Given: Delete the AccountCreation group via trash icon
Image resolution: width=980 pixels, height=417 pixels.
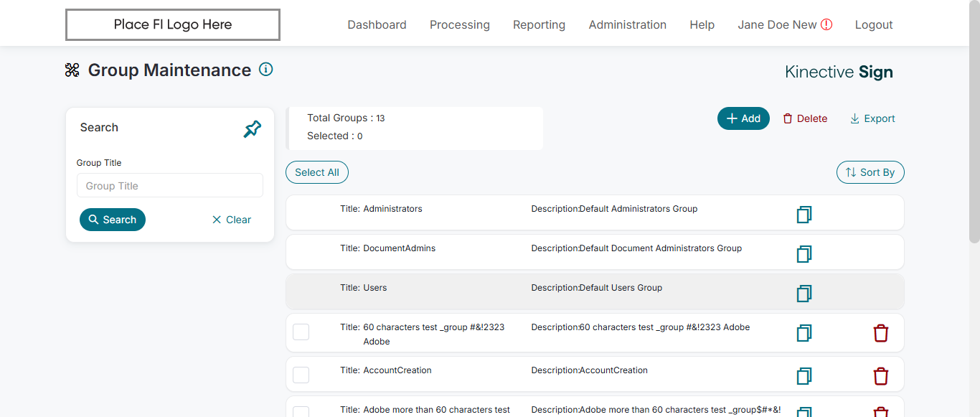Looking at the screenshot, I should tap(881, 376).
